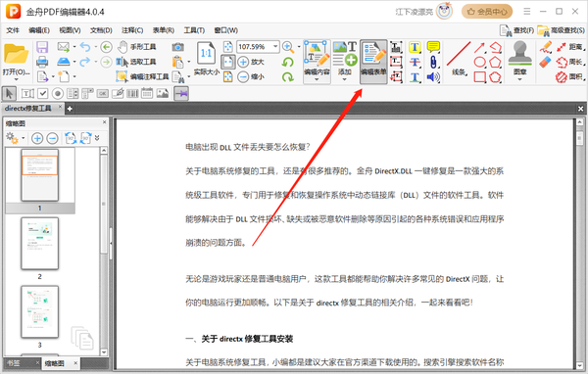Add an OK button form field

tap(102, 93)
